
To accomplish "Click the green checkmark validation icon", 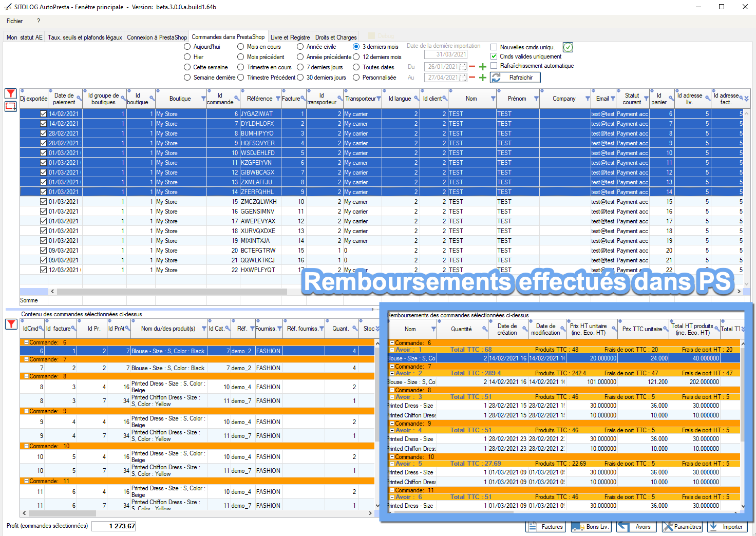I will coord(568,47).
